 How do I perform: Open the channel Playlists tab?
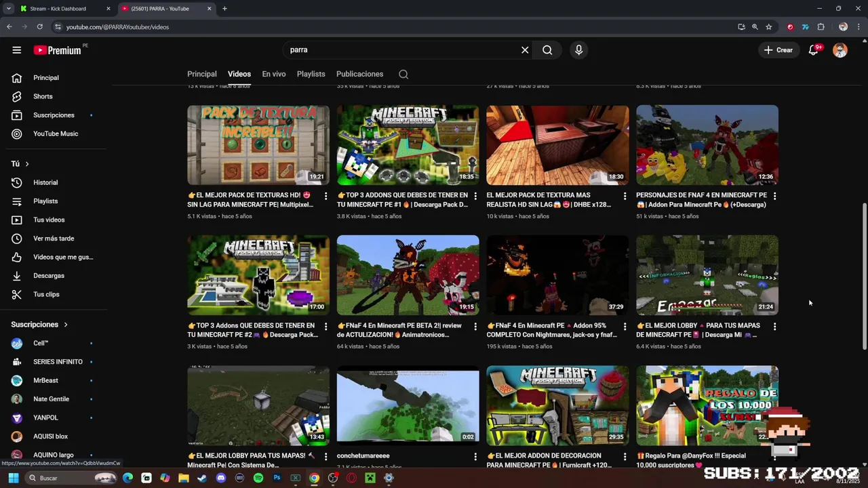pyautogui.click(x=311, y=75)
